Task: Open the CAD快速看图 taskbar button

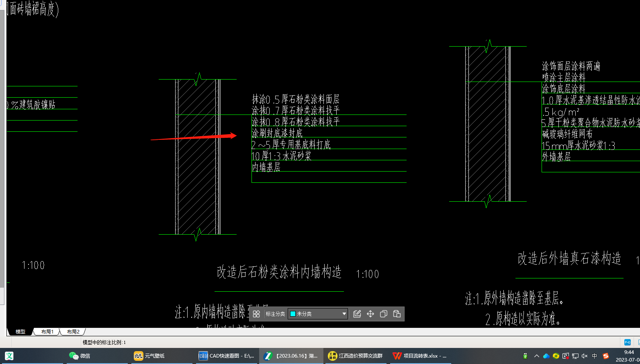Action: pyautogui.click(x=227, y=356)
